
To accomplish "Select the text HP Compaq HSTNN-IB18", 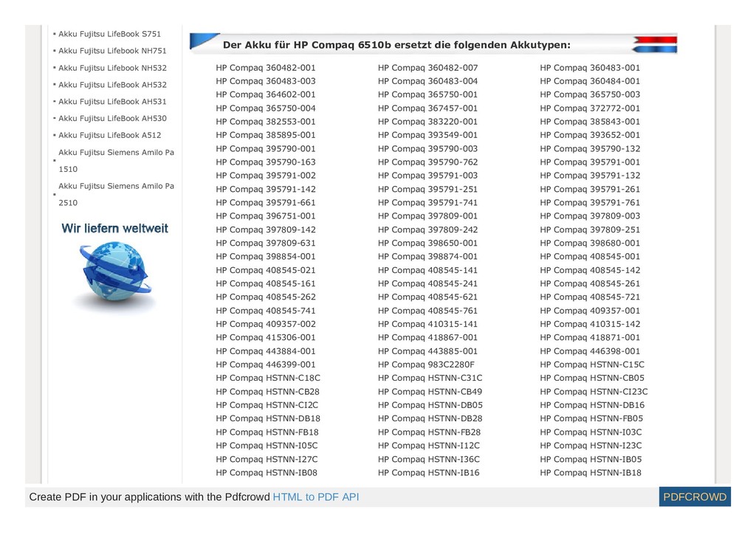I will click(591, 473).
